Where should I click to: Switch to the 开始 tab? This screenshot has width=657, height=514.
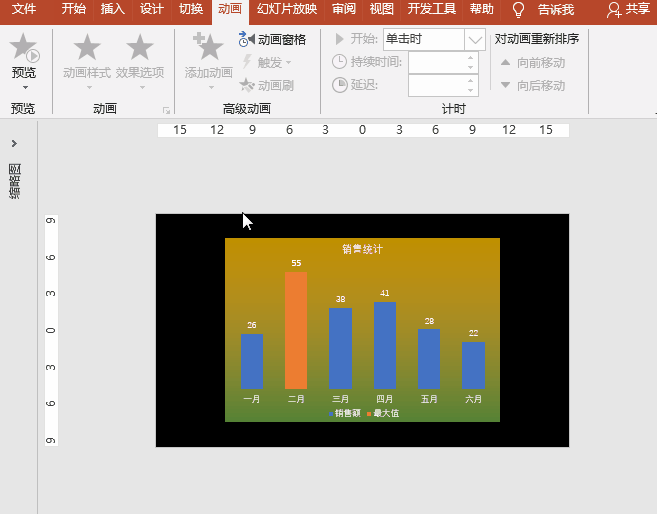coord(74,9)
